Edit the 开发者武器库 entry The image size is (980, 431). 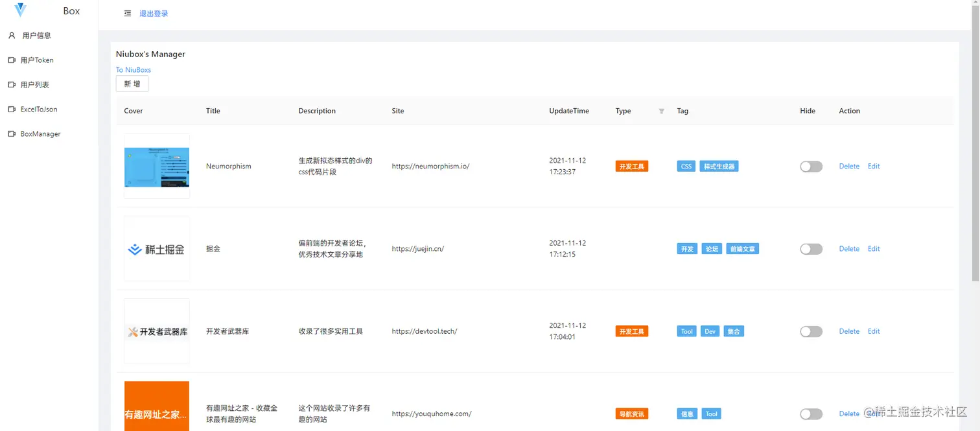pyautogui.click(x=874, y=331)
